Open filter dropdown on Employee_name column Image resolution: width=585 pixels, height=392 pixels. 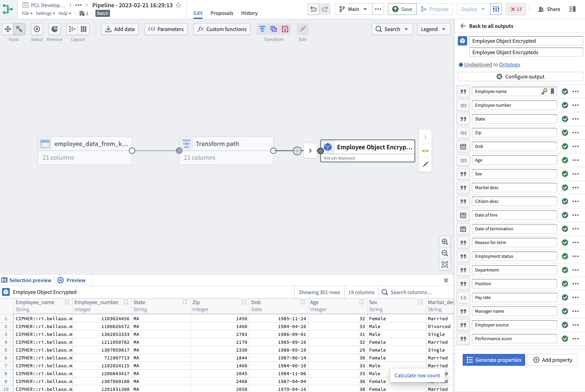(67, 302)
